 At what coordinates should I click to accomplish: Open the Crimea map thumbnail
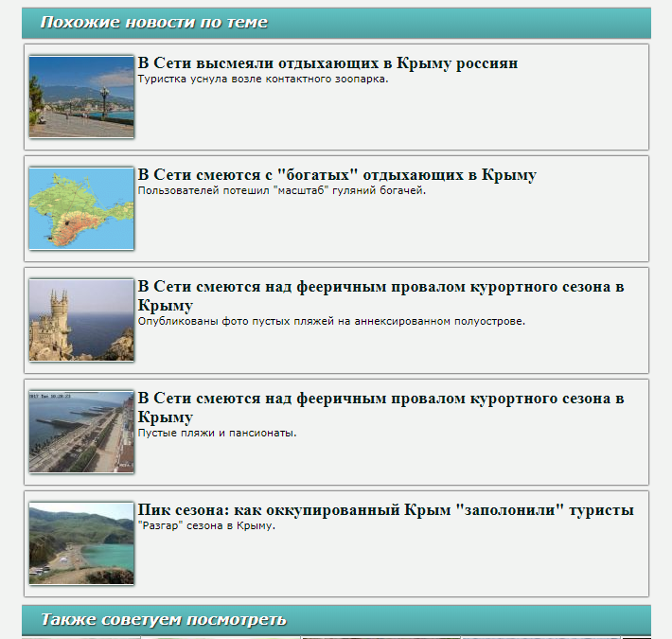coord(81,208)
